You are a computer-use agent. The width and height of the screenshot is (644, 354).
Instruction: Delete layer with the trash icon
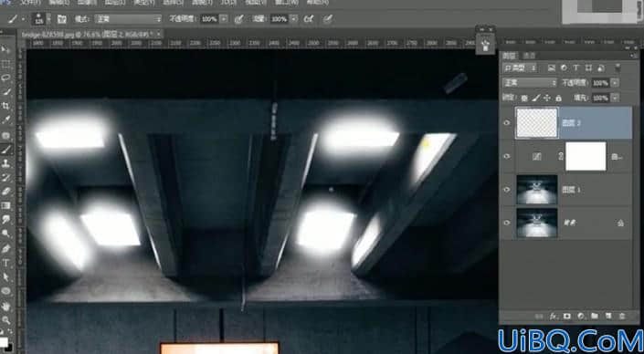tap(622, 316)
